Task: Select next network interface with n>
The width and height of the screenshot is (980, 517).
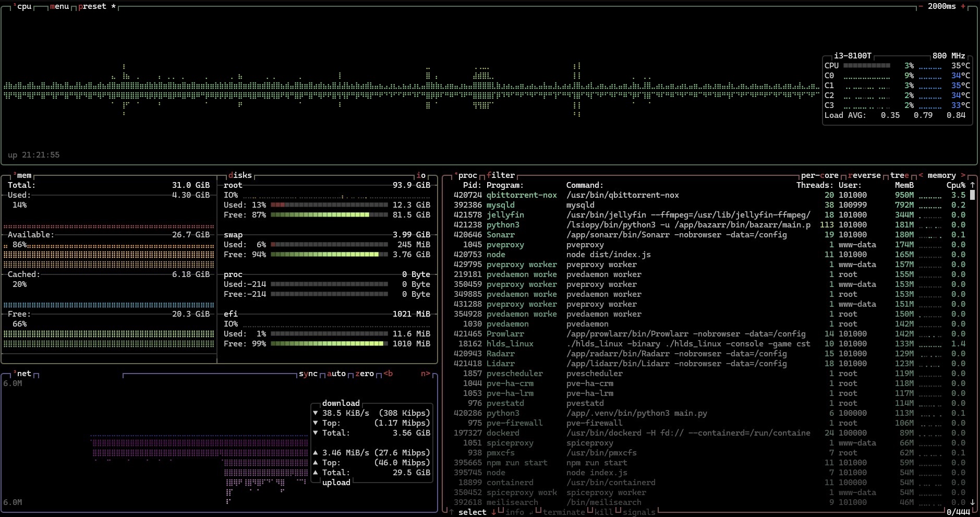Action: [x=426, y=374]
